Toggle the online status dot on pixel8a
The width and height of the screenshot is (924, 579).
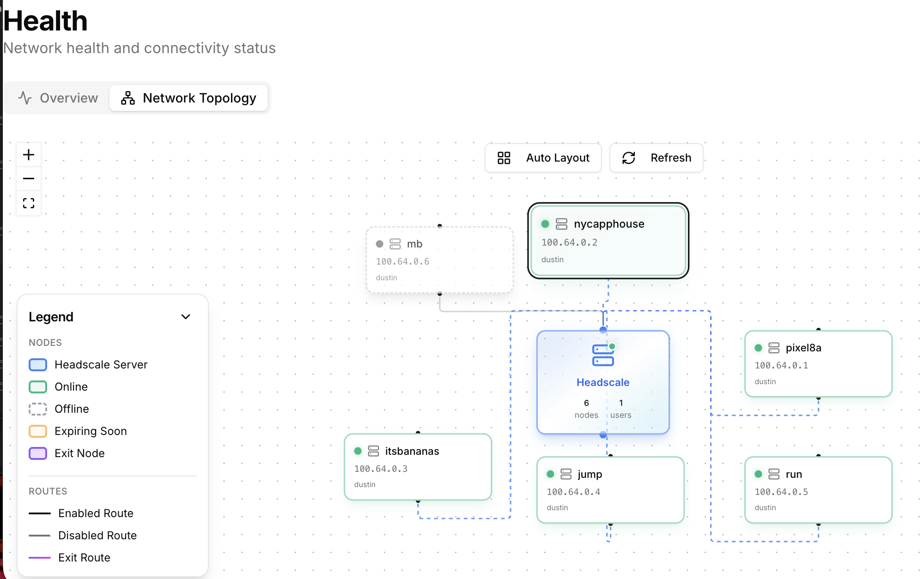[x=758, y=348]
